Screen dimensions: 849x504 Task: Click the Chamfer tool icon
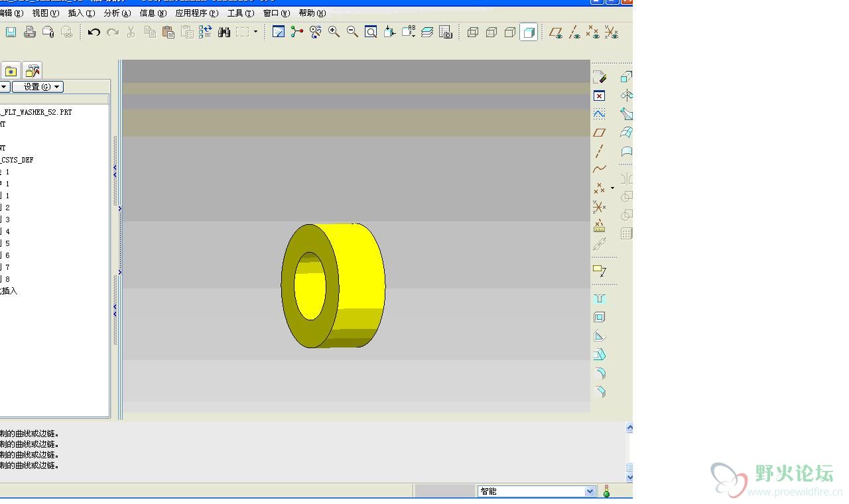pos(600,391)
